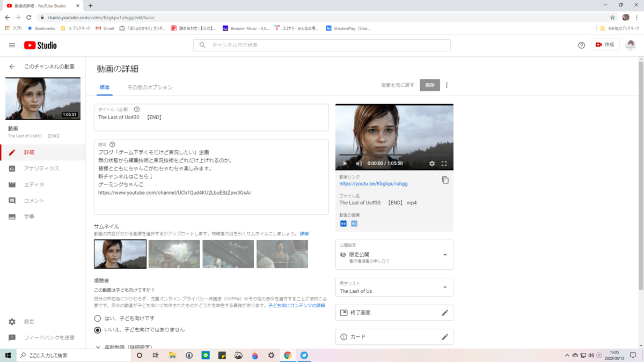Select the second suggested thumbnail
The image size is (644, 362).
tap(174, 254)
